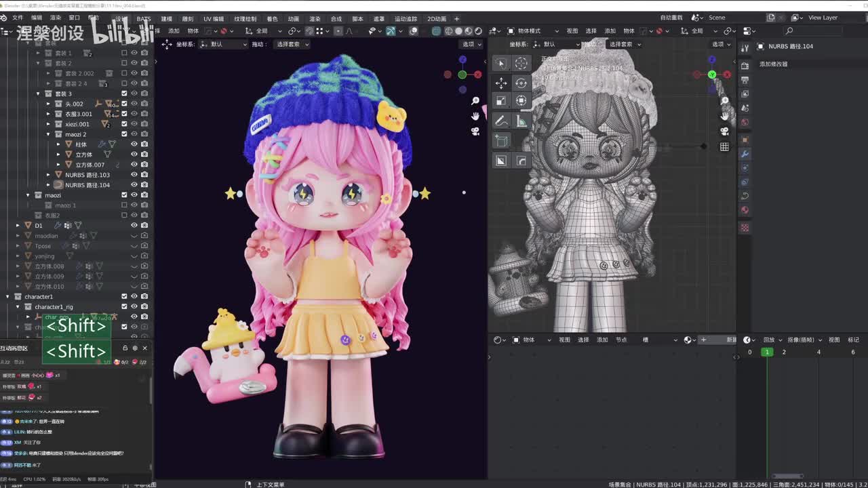Click the green Y axis gizmo in right viewport
868x488 pixels.
(x=711, y=75)
